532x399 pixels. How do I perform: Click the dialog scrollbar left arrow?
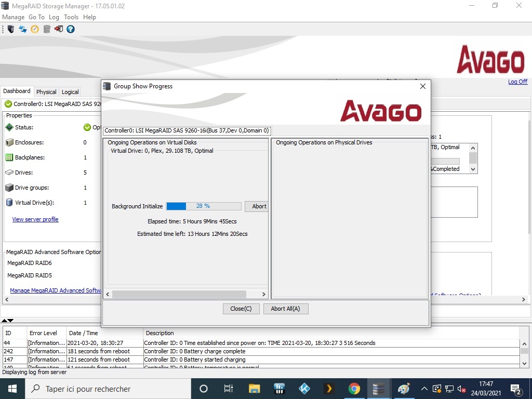108,294
